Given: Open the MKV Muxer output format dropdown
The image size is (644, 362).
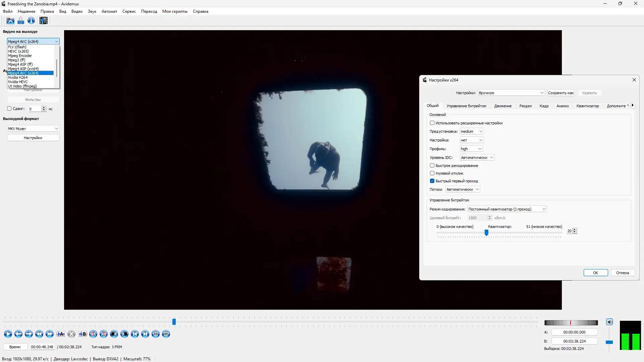Looking at the screenshot, I should pos(33,129).
